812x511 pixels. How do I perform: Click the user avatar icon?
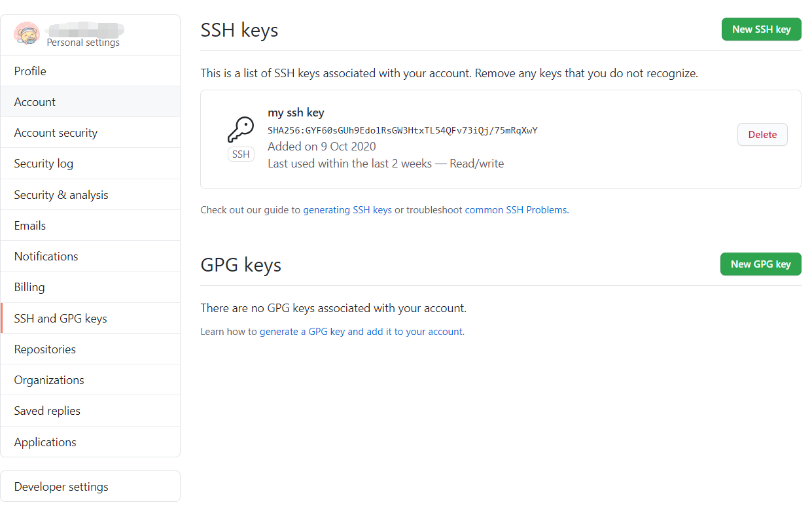pyautogui.click(x=27, y=34)
